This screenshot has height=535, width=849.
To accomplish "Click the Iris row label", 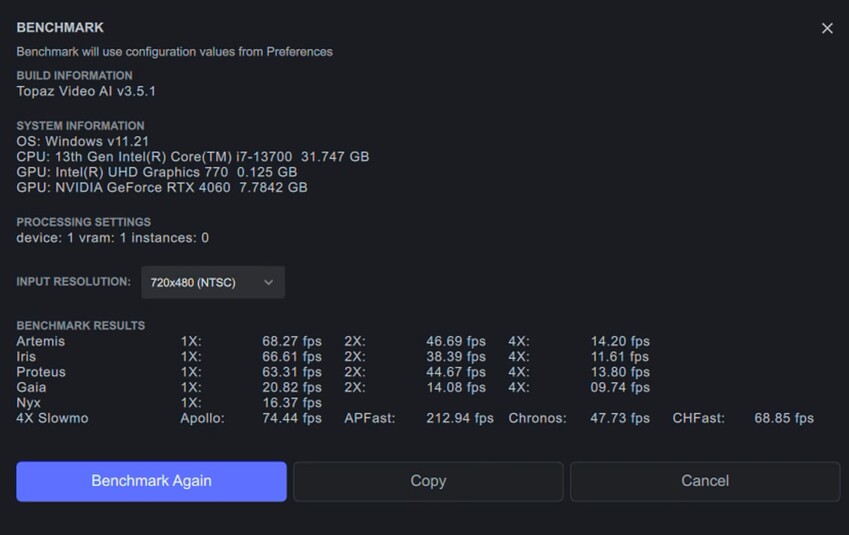I will pyautogui.click(x=26, y=356).
